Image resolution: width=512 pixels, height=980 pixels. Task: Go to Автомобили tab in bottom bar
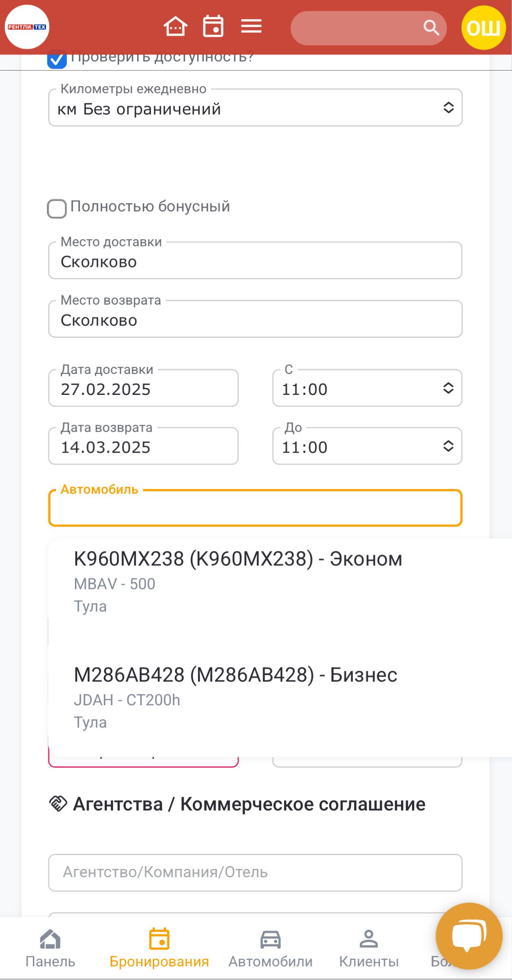tap(270, 949)
